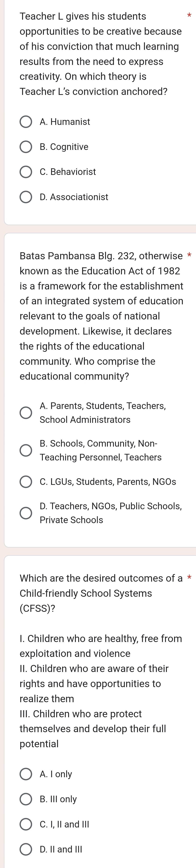Select answer A. Humanist
The height and width of the screenshot is (868, 196).
[x=26, y=122]
